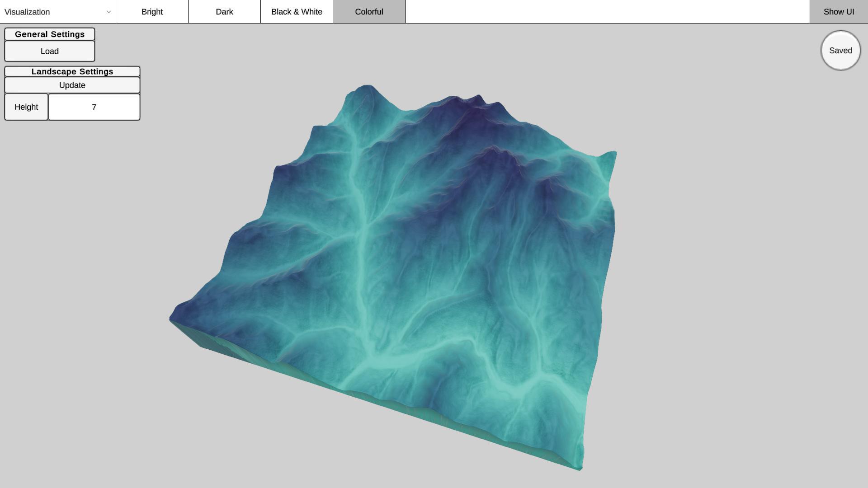The width and height of the screenshot is (868, 488).
Task: Toggle the Show UI button
Action: tap(839, 12)
